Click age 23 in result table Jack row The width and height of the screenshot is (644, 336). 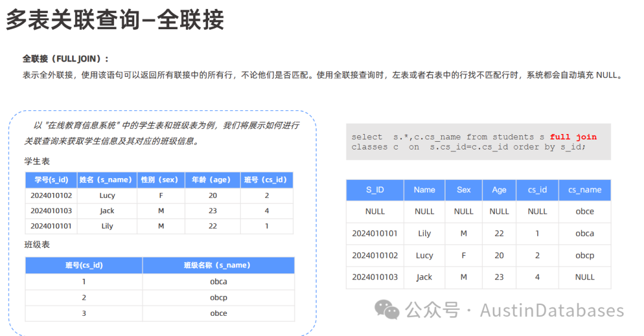click(x=499, y=277)
